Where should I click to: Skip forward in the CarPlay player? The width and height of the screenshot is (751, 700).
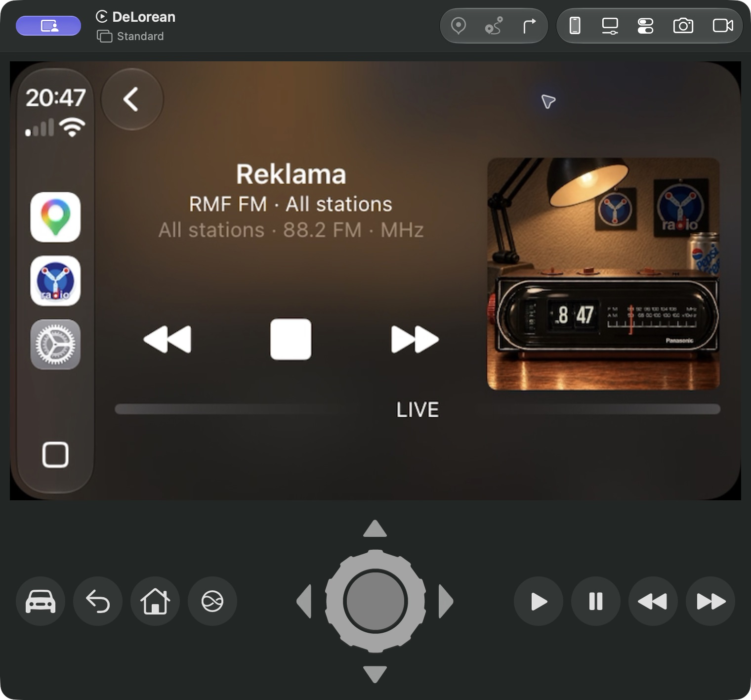415,339
